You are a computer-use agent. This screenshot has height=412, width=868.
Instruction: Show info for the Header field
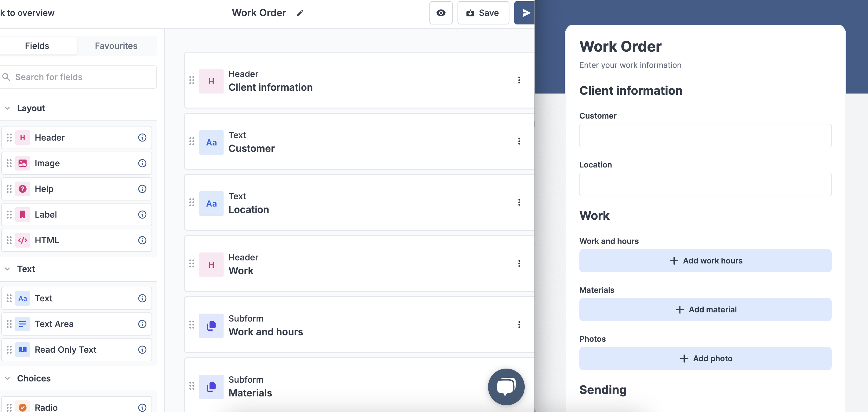coord(142,138)
